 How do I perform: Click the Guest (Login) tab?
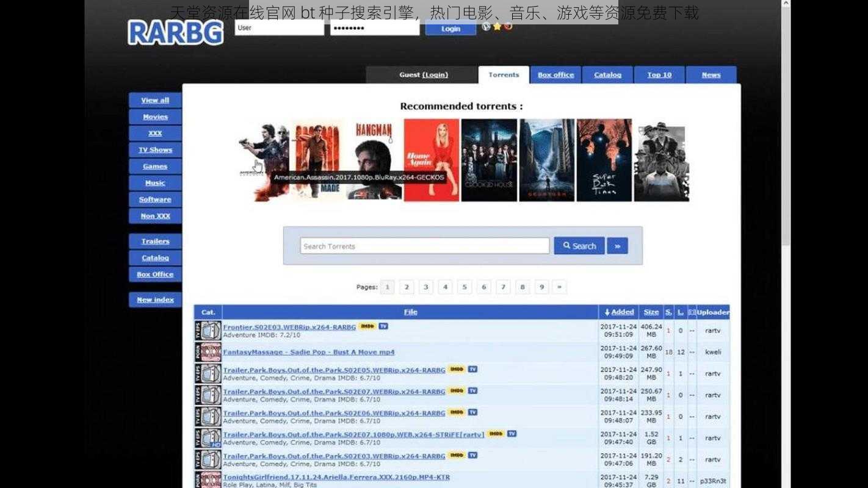[422, 75]
